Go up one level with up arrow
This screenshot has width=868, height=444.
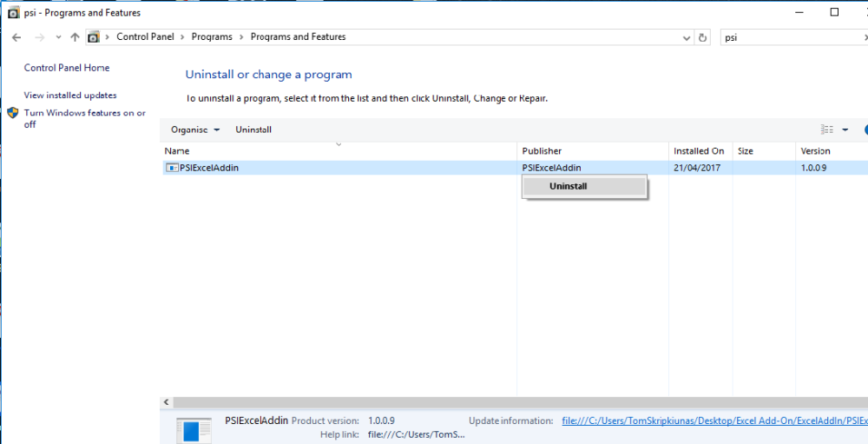click(76, 37)
